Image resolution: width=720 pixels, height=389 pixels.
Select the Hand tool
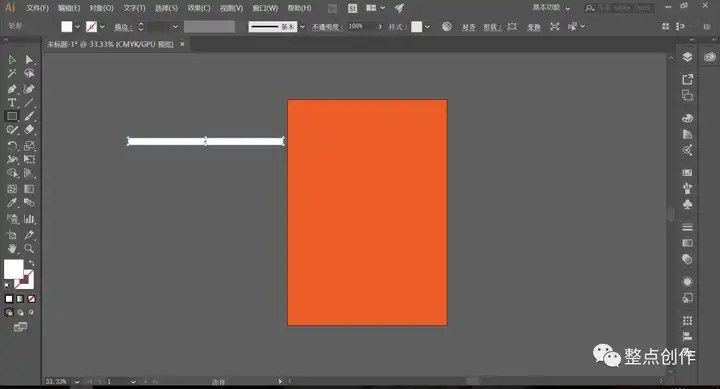click(12, 248)
